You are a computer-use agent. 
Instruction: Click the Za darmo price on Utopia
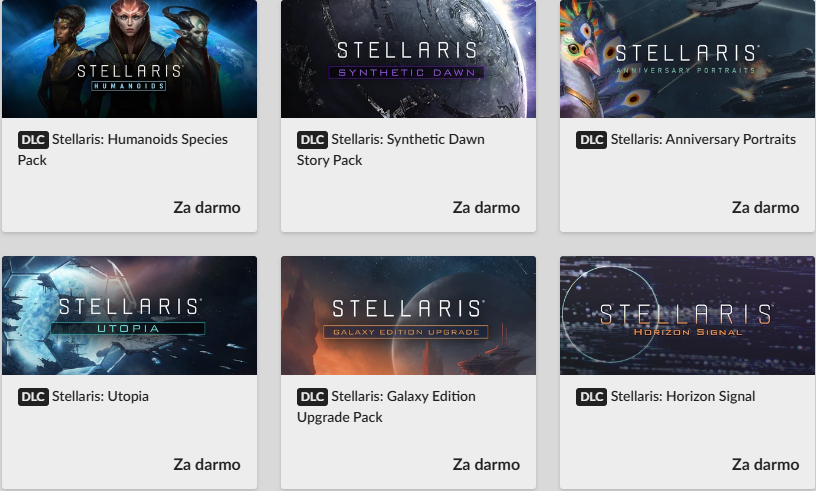pos(207,464)
